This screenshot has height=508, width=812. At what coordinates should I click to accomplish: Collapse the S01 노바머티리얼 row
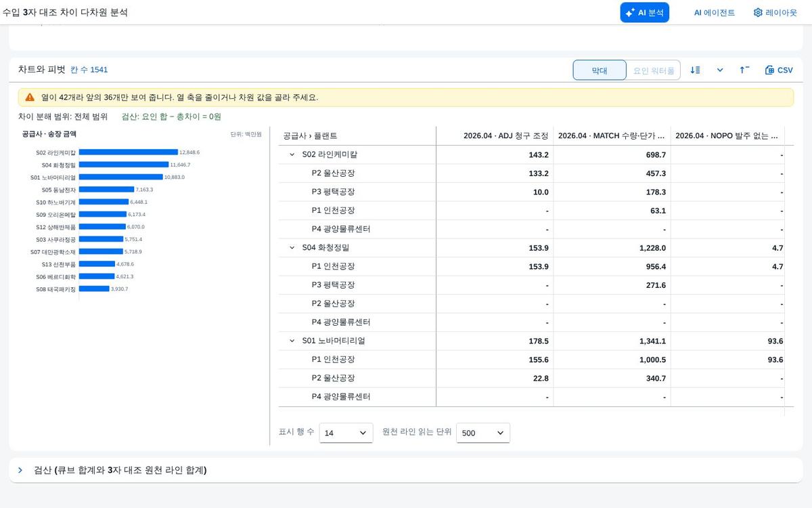click(292, 341)
